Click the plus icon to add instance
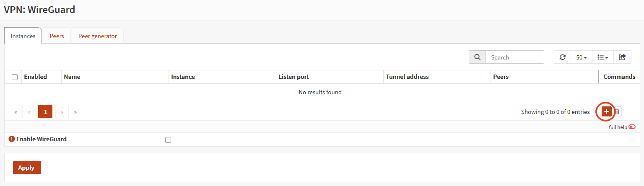 tap(606, 111)
